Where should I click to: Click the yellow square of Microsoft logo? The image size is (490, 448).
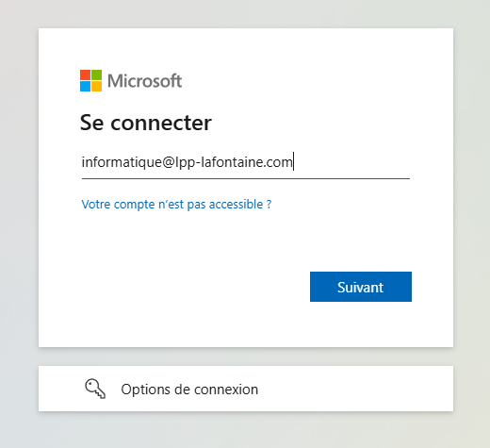pos(96,86)
